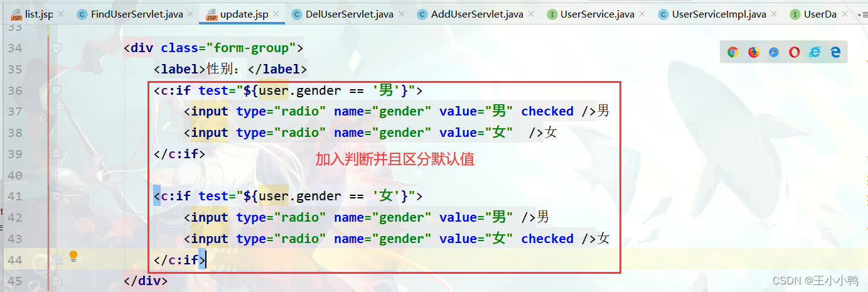
Task: Open page in Internet Explorer
Action: click(x=815, y=53)
